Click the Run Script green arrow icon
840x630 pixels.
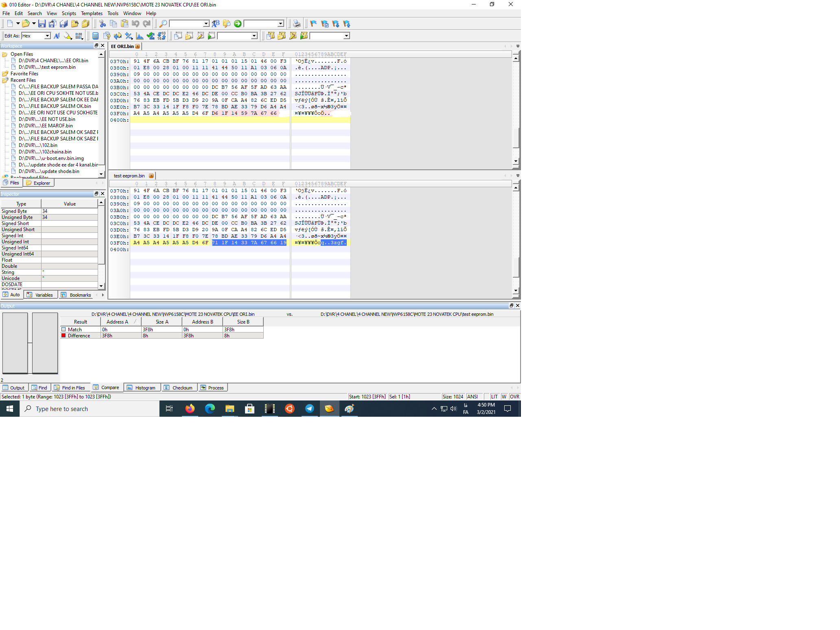(211, 36)
